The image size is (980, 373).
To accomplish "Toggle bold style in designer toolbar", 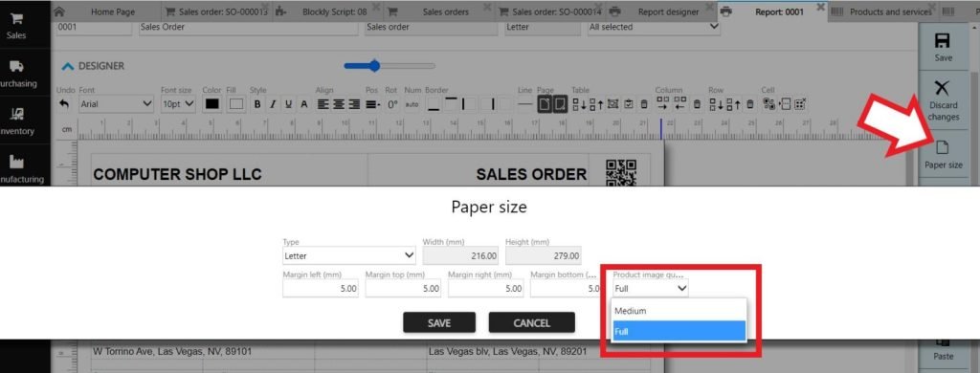I will [x=256, y=104].
